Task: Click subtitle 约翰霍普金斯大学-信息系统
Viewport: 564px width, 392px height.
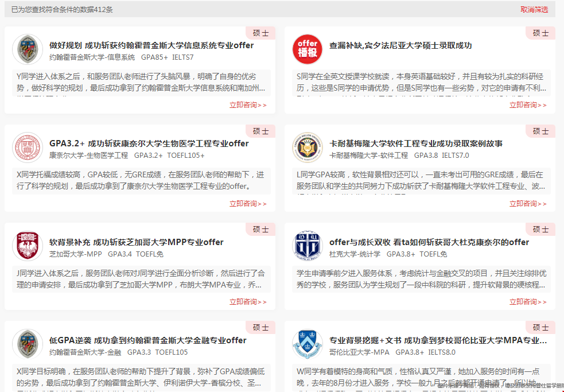Action: click(x=92, y=57)
